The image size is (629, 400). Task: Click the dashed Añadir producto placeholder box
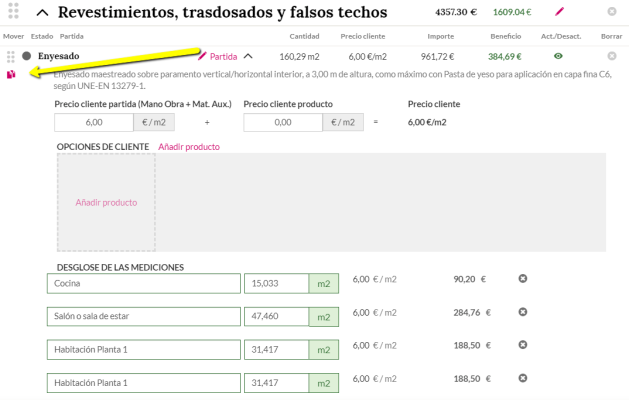pos(106,203)
